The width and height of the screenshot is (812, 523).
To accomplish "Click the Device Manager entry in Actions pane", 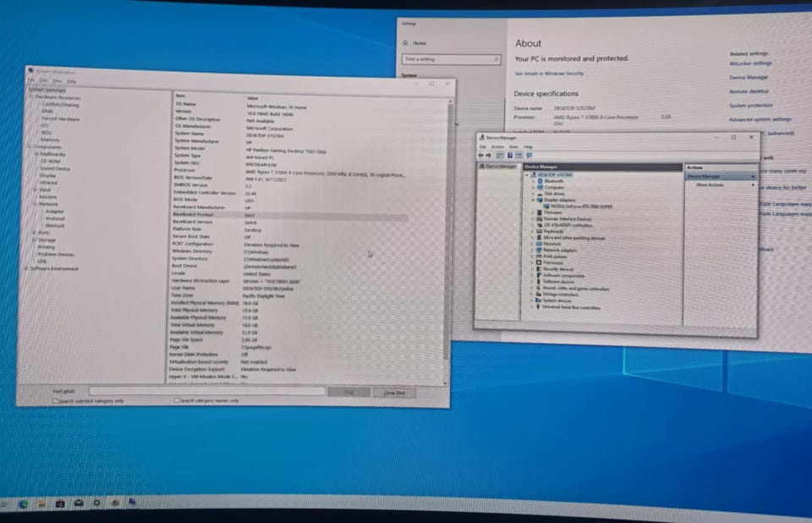I will pyautogui.click(x=721, y=177).
